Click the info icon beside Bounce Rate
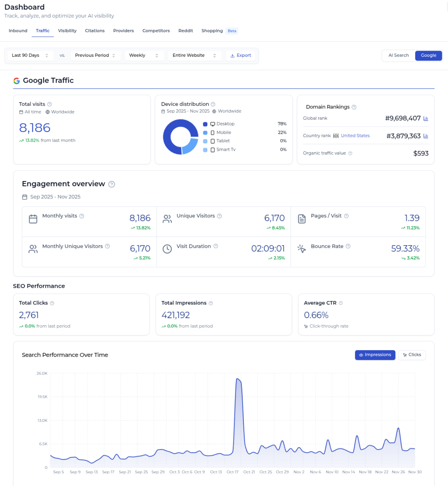The width and height of the screenshot is (448, 486). click(x=348, y=246)
